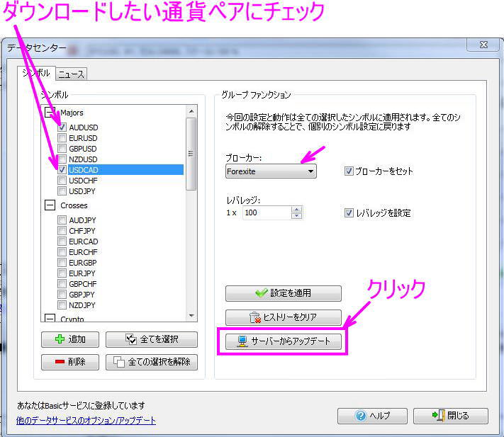This screenshot has width=504, height=437.
Task: Open the Forexite broker dropdown
Action: click(271, 171)
